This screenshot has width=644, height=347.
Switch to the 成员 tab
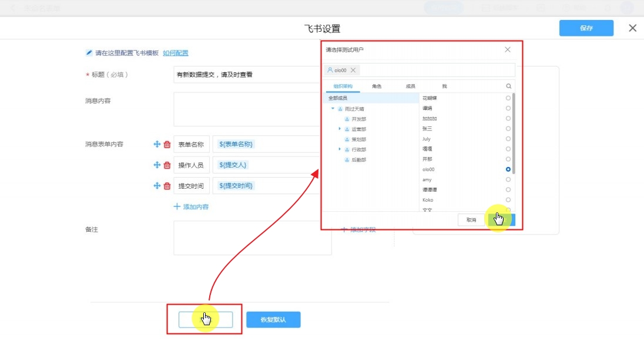coord(410,86)
